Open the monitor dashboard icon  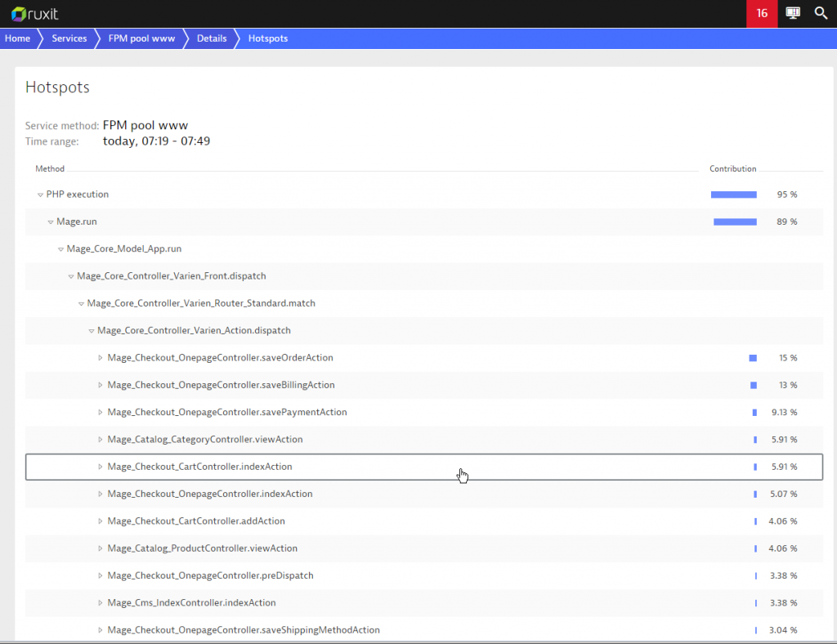793,13
